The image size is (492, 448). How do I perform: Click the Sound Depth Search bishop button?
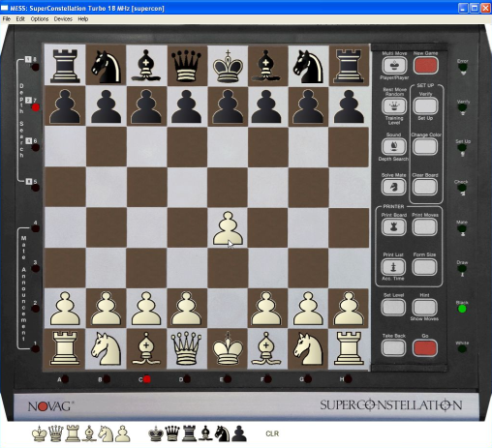pos(394,146)
